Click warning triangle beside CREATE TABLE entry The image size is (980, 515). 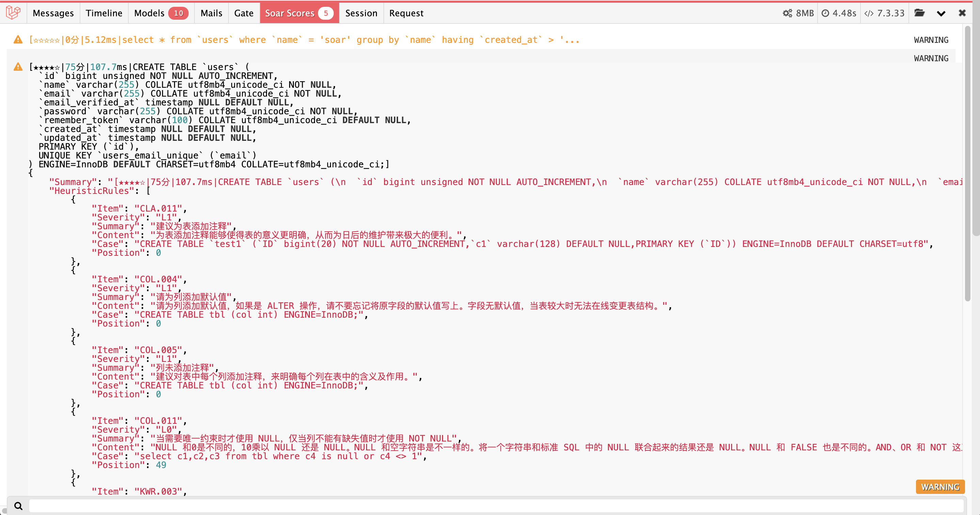tap(18, 67)
